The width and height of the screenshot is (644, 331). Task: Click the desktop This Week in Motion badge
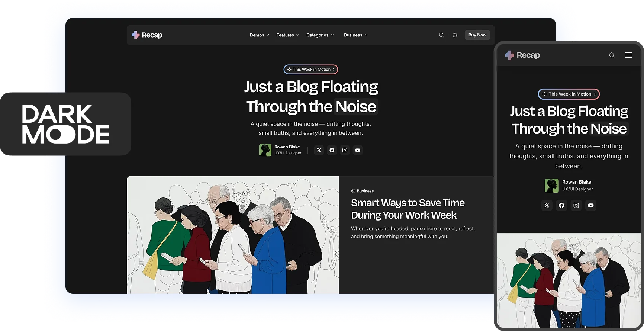coord(311,70)
